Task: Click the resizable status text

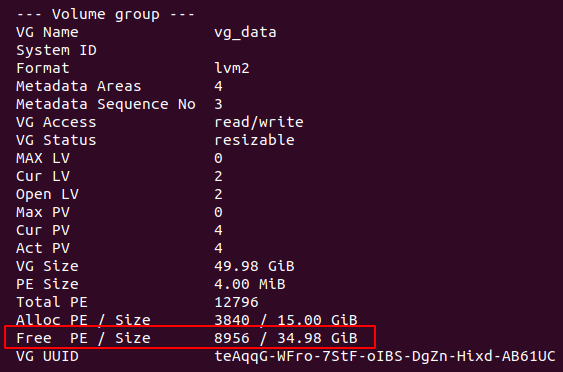Action: pos(254,140)
